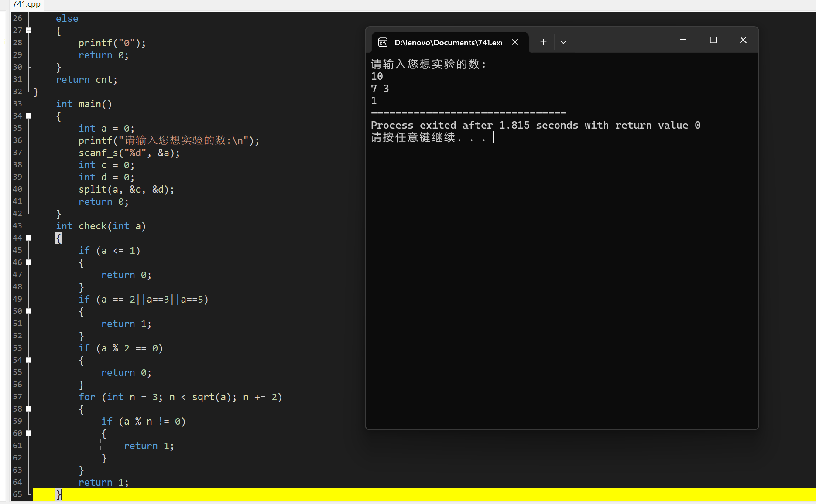Close the 741.exe terminal tab

pos(515,42)
